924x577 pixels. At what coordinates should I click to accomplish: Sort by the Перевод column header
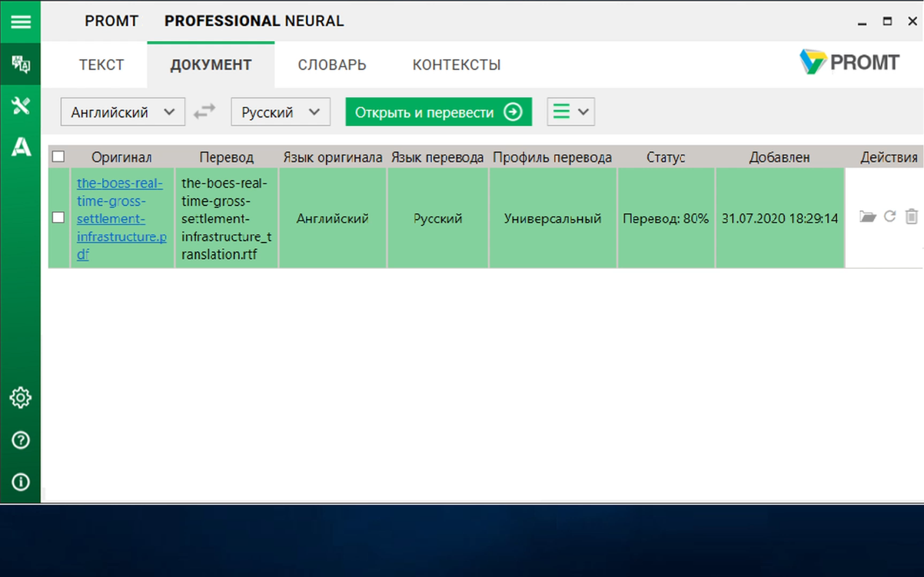pos(226,157)
